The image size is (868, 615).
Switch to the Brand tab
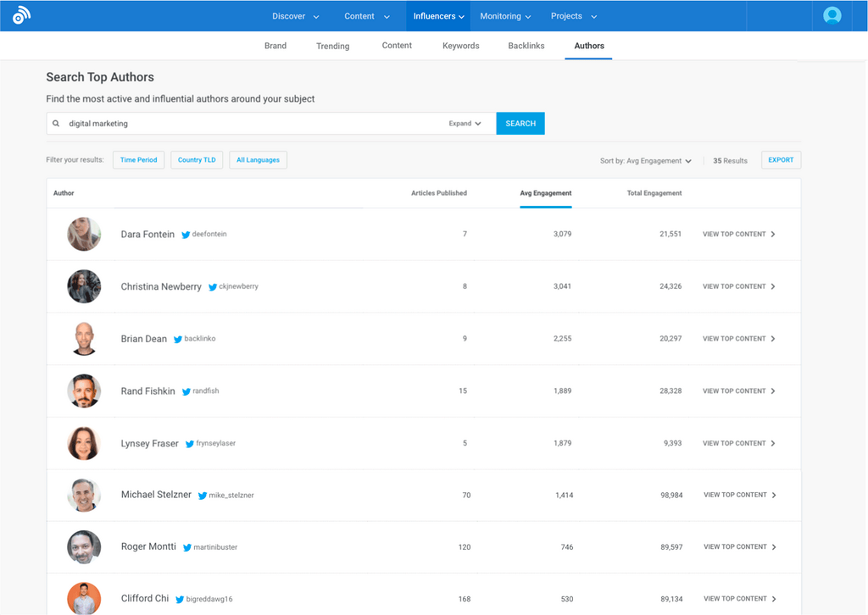click(275, 46)
